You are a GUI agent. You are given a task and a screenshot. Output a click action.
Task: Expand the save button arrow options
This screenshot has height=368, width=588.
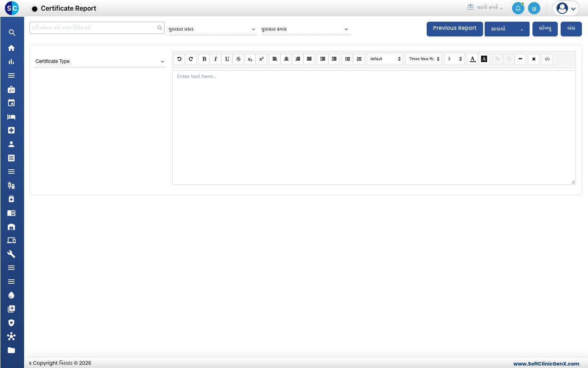tap(521, 29)
